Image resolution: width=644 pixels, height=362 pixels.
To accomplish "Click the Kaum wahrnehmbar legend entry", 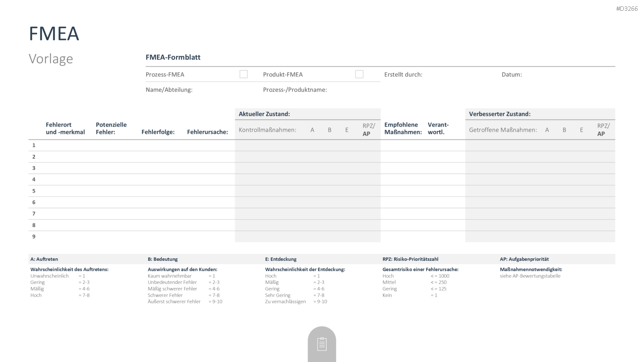I will coord(170,276).
